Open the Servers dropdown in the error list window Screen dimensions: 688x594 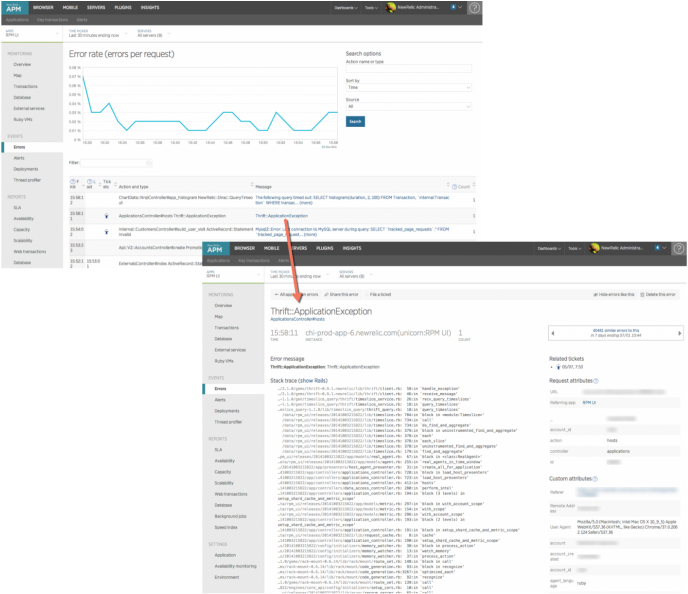[x=154, y=33]
